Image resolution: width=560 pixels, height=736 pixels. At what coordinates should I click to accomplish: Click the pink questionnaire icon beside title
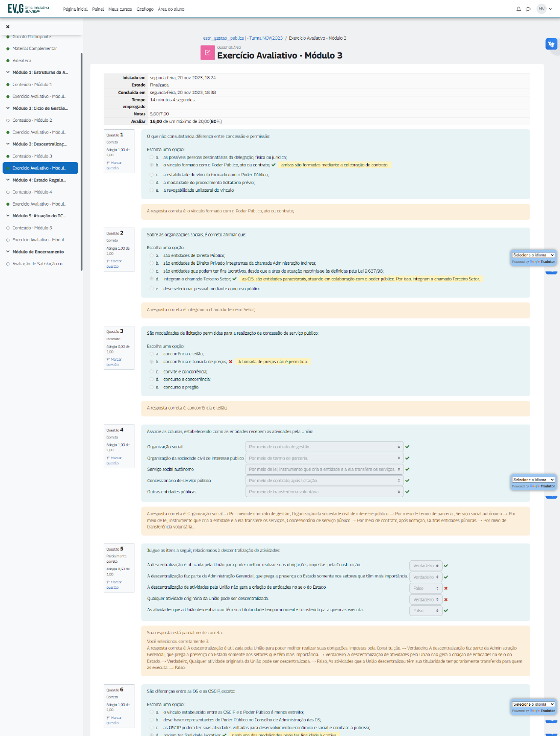coord(207,53)
